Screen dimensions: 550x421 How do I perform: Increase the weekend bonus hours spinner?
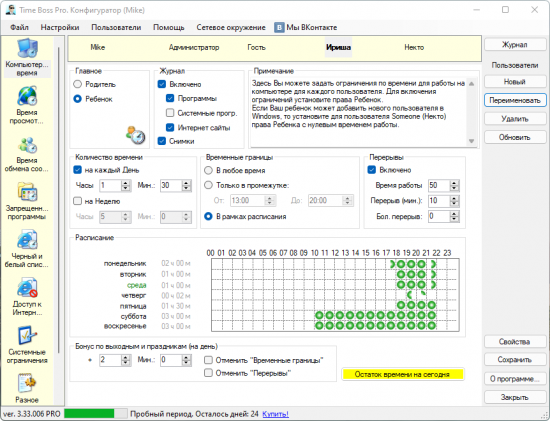pyautogui.click(x=126, y=357)
